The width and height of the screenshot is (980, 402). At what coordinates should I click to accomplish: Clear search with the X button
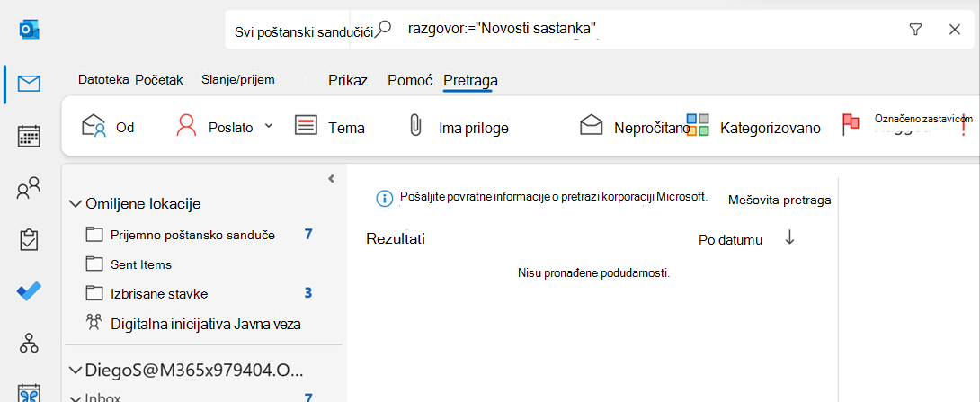(x=954, y=30)
